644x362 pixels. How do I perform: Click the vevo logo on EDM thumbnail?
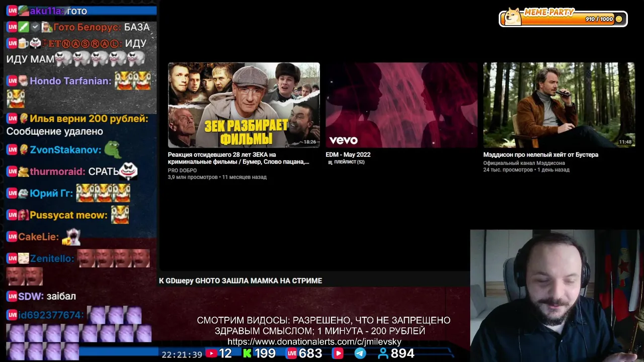343,140
